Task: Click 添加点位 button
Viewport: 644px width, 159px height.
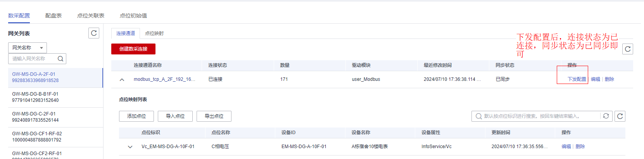Action: pyautogui.click(x=136, y=116)
